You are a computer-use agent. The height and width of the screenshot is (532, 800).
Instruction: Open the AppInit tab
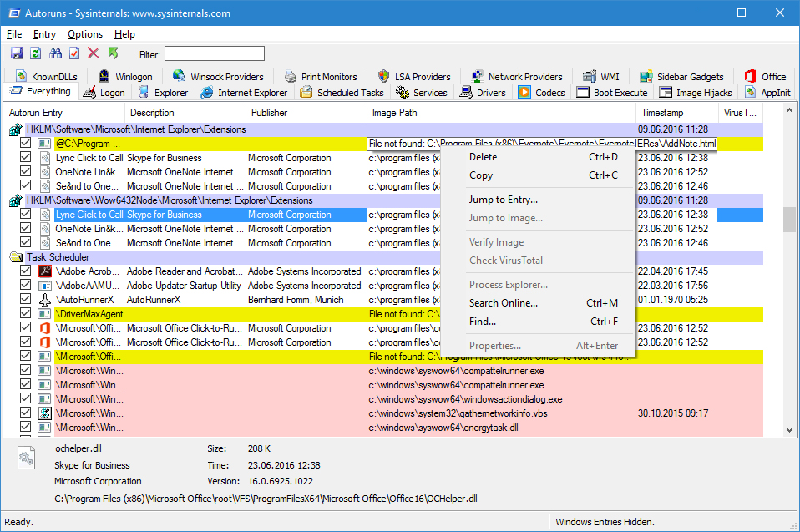[x=767, y=93]
